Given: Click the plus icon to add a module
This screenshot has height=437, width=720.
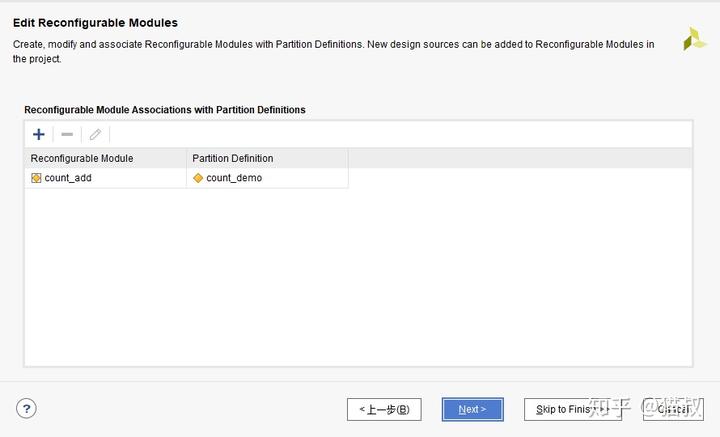Looking at the screenshot, I should [x=39, y=134].
